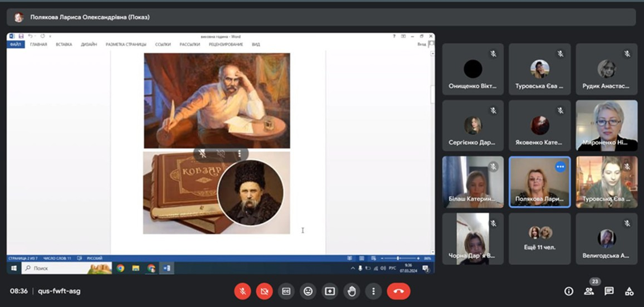Open the chat with everyone
Screen dimensions: 644x307
pyautogui.click(x=609, y=291)
